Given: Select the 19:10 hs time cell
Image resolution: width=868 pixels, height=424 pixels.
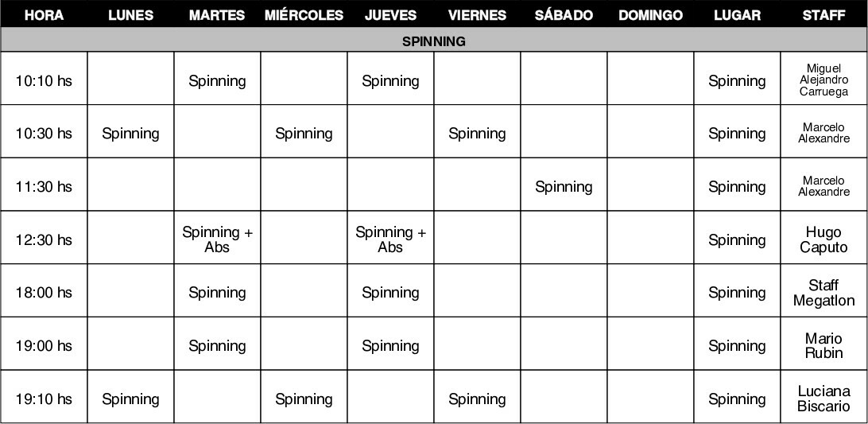Looking at the screenshot, I should [44, 399].
